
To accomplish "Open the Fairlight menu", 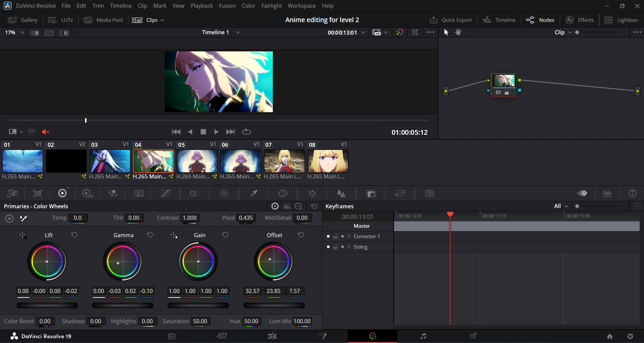I will point(271,6).
